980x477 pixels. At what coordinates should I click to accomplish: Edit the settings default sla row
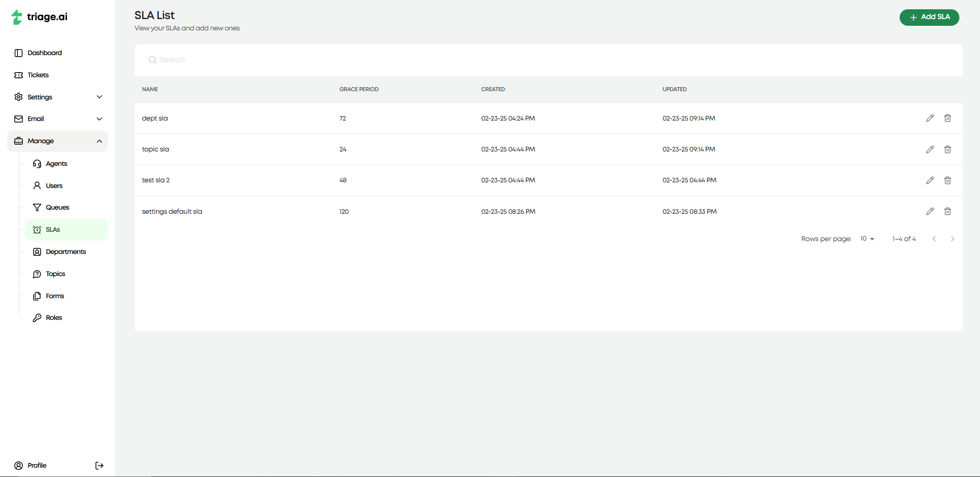coord(930,211)
